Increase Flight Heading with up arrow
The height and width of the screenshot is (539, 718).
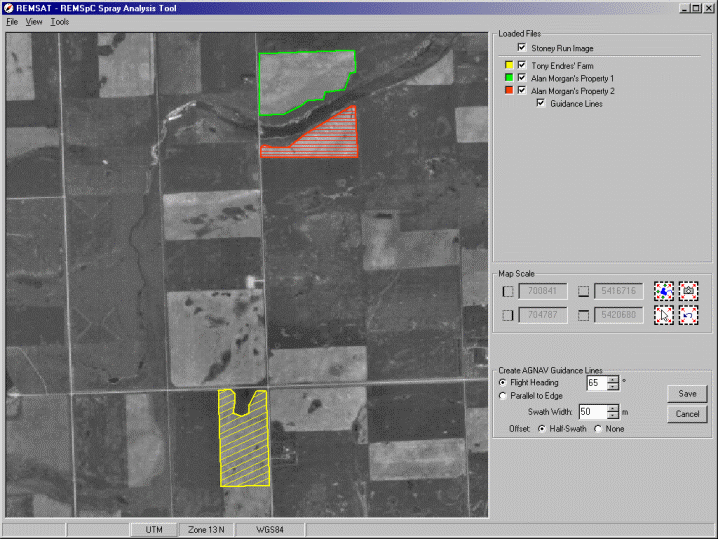point(612,378)
